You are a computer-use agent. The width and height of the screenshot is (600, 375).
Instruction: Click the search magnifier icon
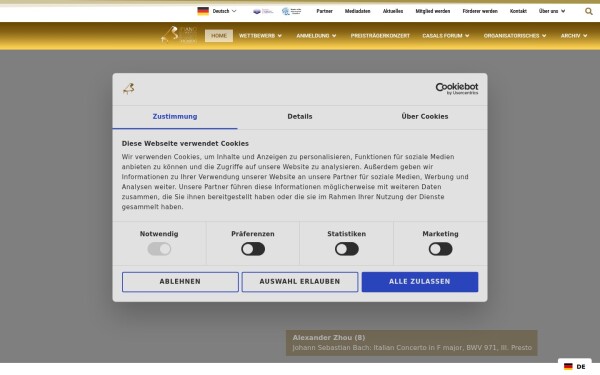(589, 11)
